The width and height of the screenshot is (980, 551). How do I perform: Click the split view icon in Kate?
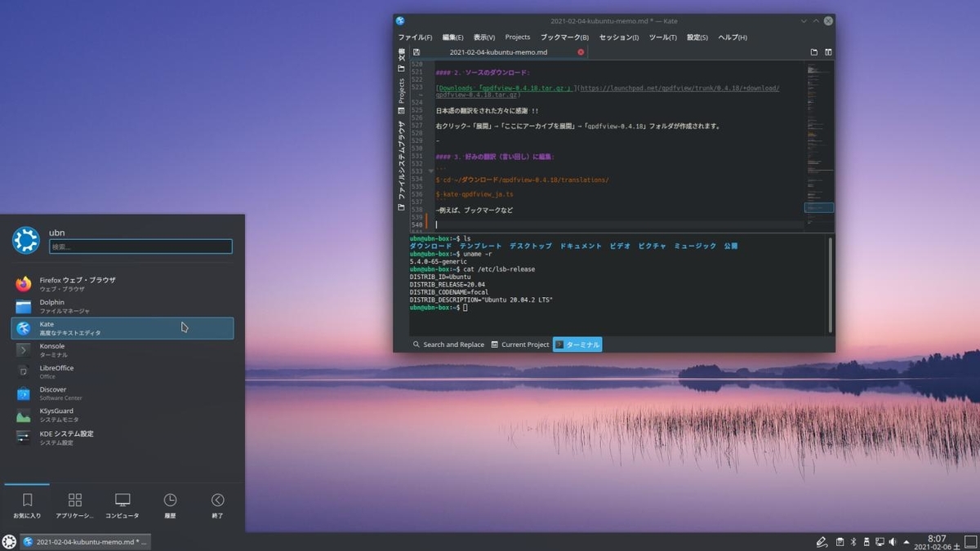[x=828, y=52]
